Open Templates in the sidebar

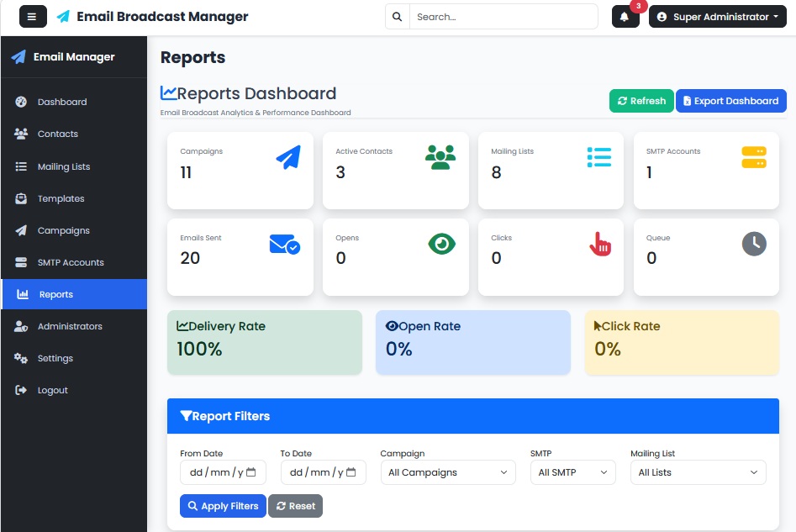pyautogui.click(x=74, y=198)
